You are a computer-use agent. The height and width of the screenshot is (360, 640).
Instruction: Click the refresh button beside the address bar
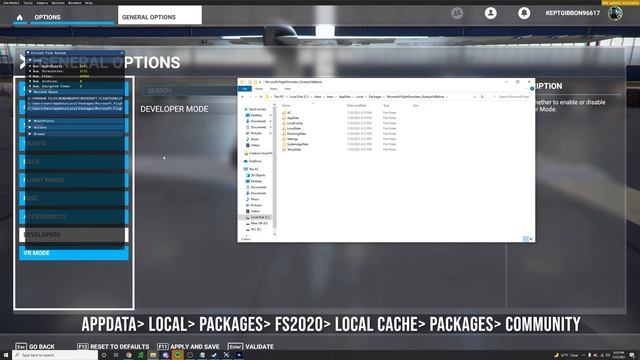(x=482, y=97)
